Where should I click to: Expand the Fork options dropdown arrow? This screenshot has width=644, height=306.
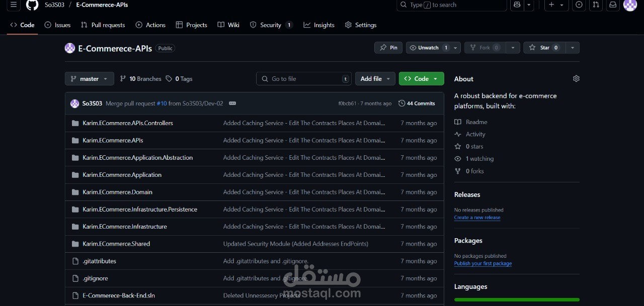coord(513,48)
